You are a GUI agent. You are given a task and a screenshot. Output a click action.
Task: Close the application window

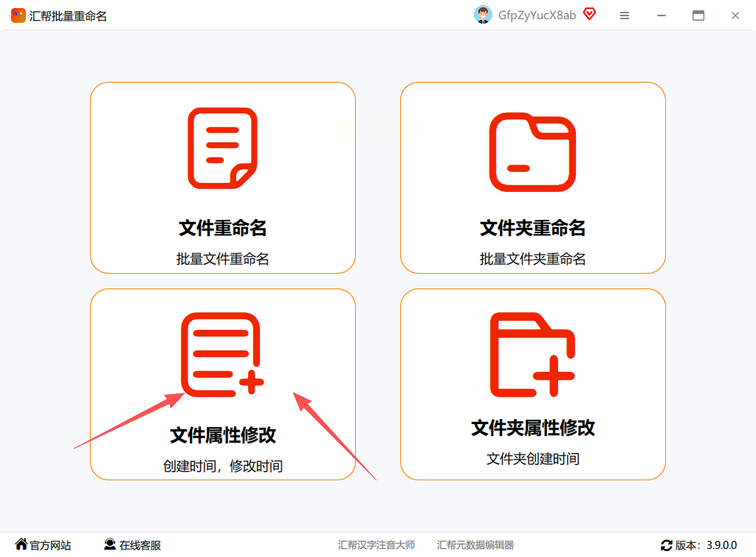coord(735,16)
